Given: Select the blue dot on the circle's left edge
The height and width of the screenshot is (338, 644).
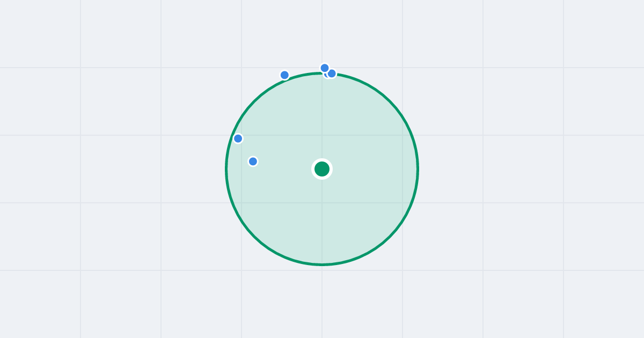Looking at the screenshot, I should tap(238, 138).
